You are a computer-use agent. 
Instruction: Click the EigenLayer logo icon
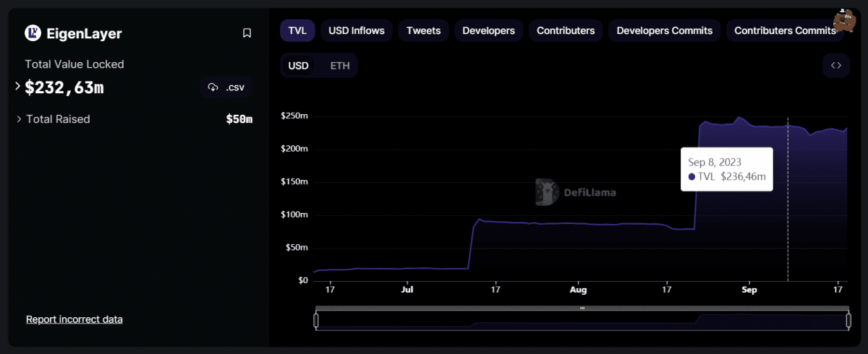pyautogui.click(x=33, y=33)
